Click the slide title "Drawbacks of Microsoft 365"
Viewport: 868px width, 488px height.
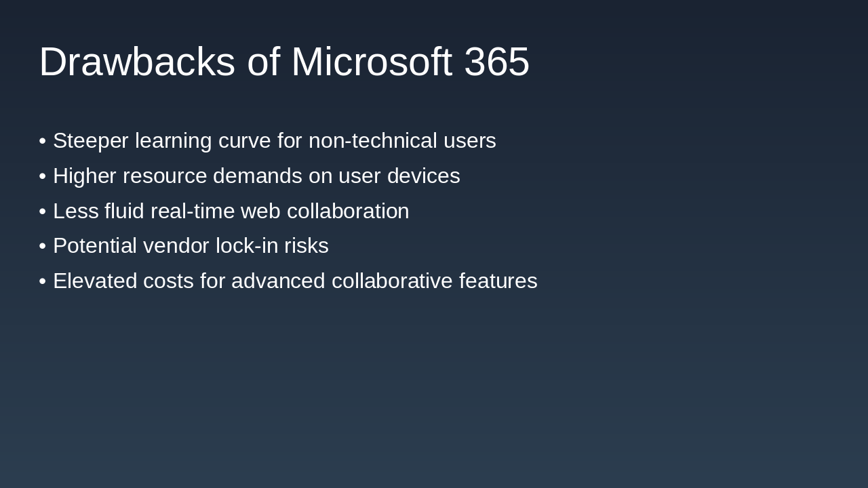coord(283,62)
